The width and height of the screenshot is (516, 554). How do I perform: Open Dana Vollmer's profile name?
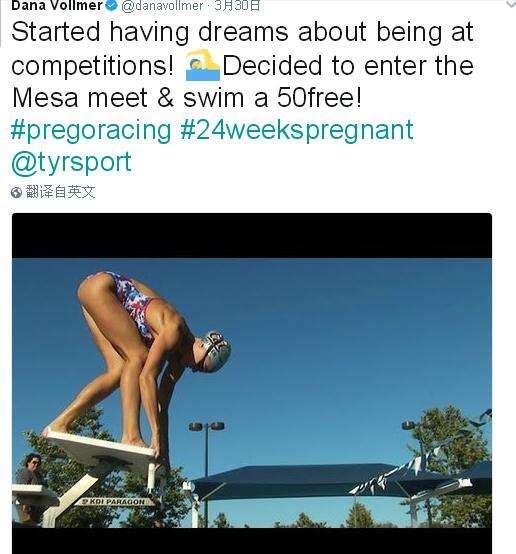[57, 5]
